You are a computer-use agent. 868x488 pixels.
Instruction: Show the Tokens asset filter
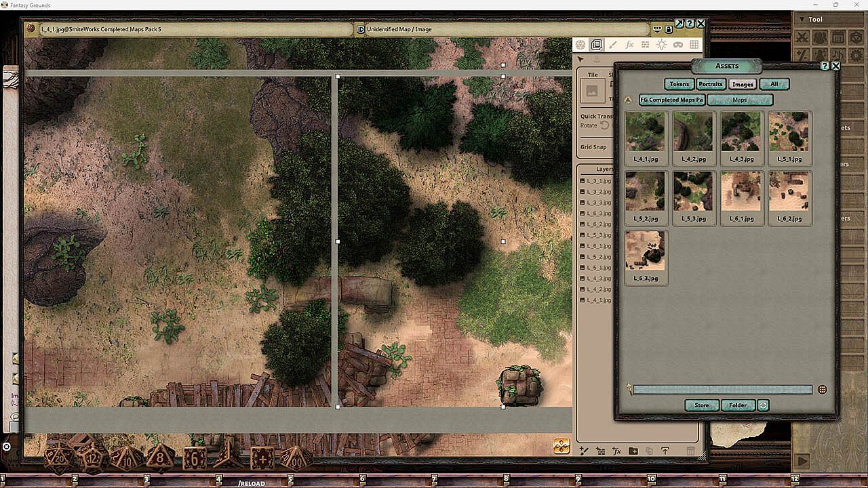click(x=679, y=84)
